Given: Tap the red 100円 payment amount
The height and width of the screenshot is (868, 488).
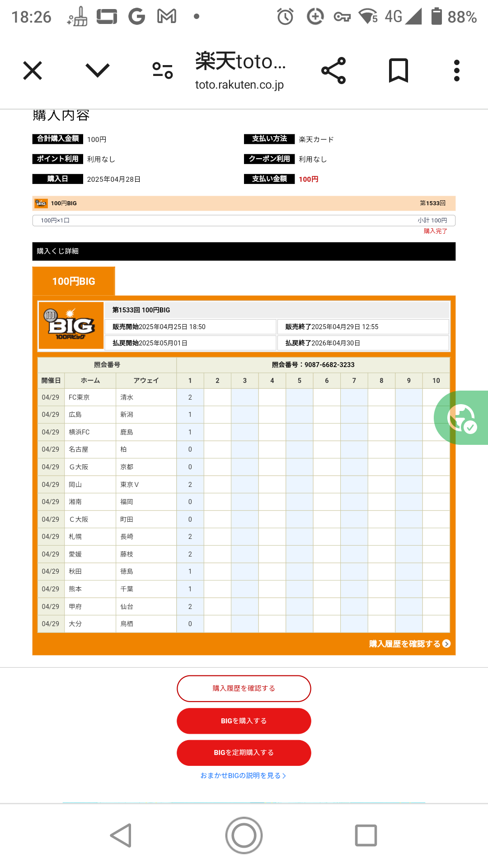Looking at the screenshot, I should coord(309,179).
